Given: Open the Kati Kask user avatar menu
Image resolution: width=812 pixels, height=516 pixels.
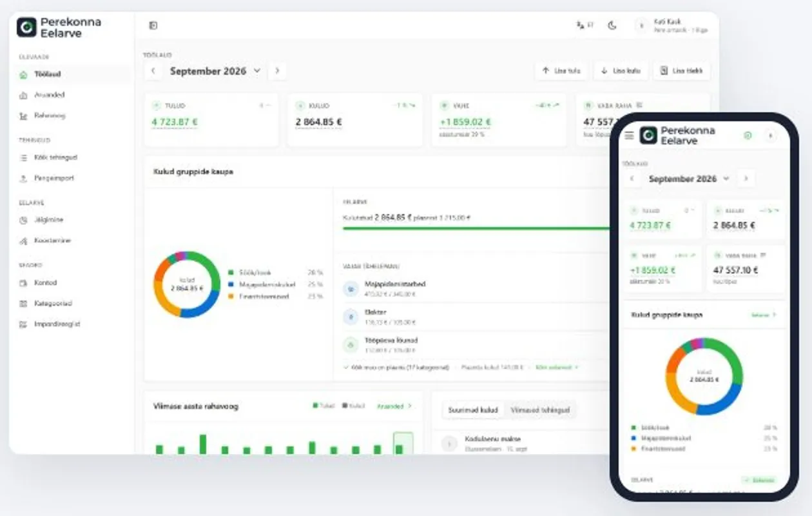Looking at the screenshot, I should [641, 25].
